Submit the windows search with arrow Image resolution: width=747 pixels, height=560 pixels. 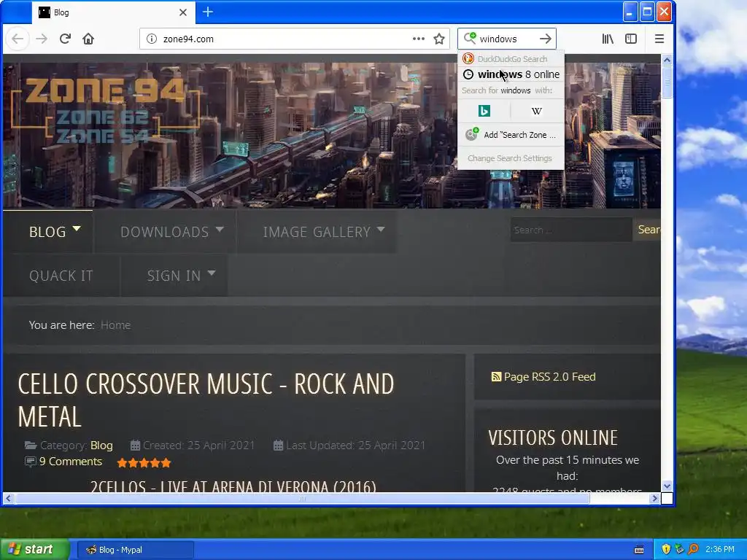546,39
